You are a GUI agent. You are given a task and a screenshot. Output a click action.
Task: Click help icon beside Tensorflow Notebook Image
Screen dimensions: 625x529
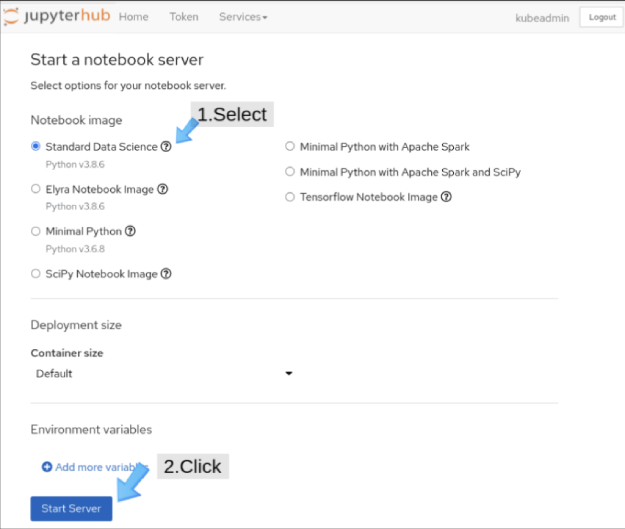pos(446,197)
